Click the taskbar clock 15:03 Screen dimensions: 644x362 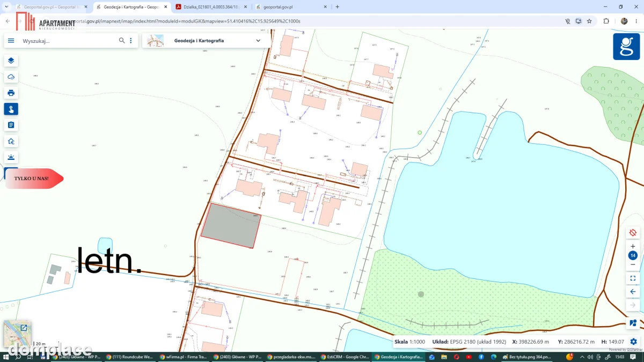(x=619, y=357)
